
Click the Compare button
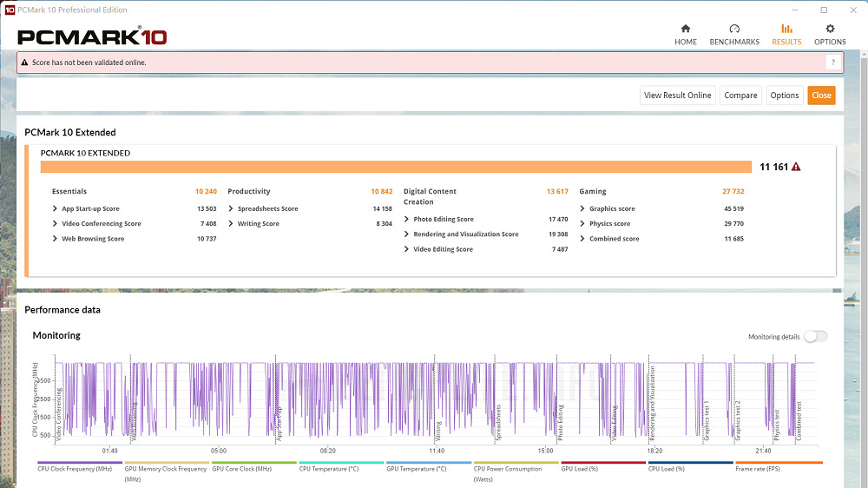click(x=740, y=96)
